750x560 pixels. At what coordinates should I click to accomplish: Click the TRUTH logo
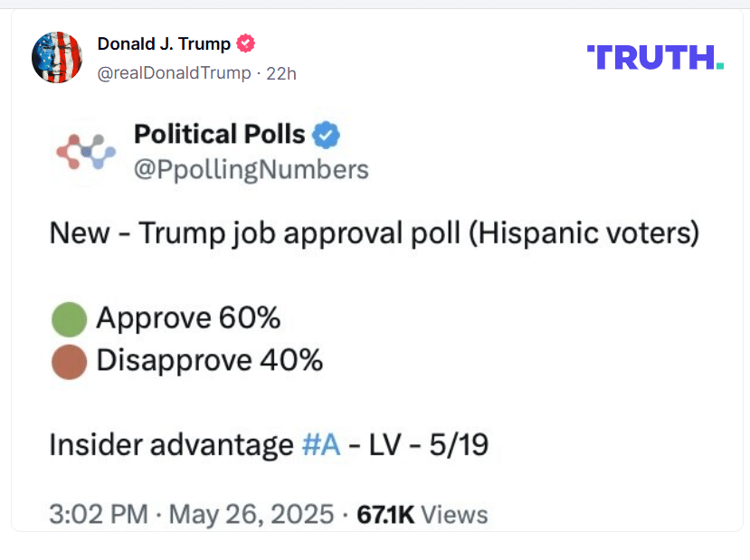pos(655,57)
